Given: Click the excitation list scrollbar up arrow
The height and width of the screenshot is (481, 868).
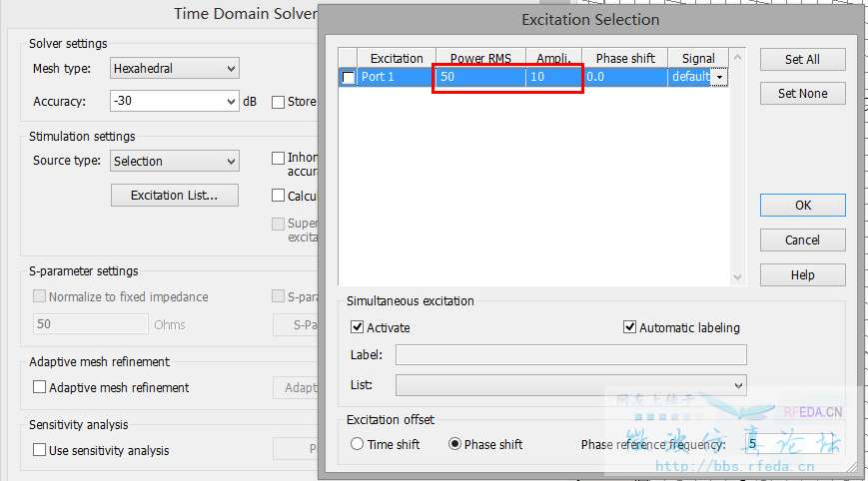Looking at the screenshot, I should (737, 58).
